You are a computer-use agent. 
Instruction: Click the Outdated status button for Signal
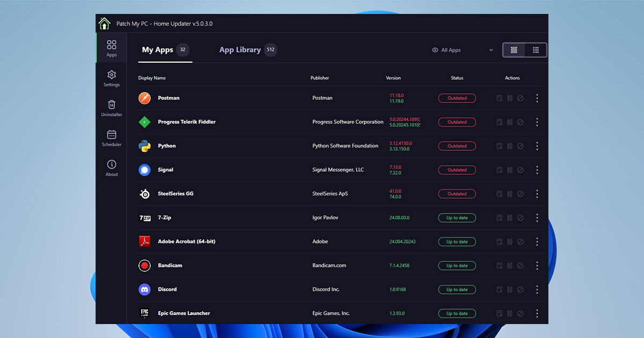[457, 170]
